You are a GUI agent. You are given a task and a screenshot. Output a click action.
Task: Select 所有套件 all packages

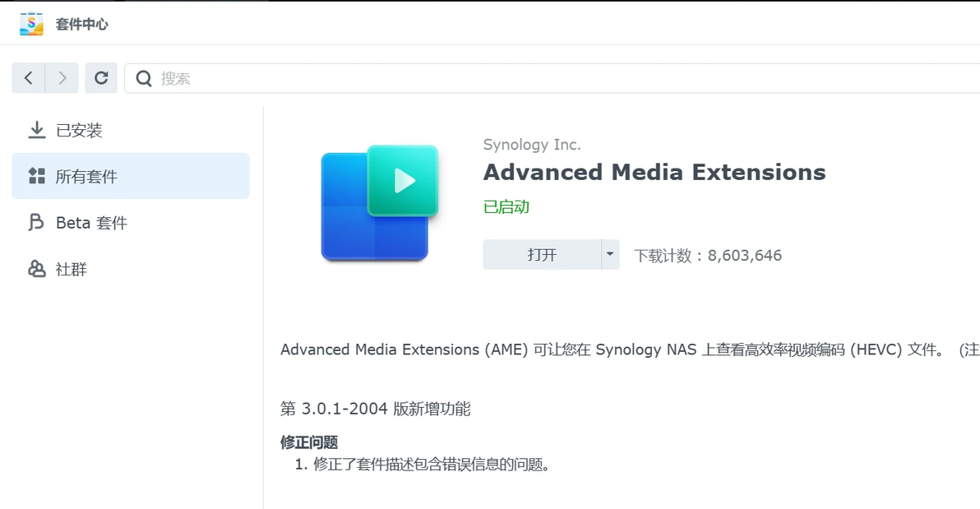tap(131, 176)
